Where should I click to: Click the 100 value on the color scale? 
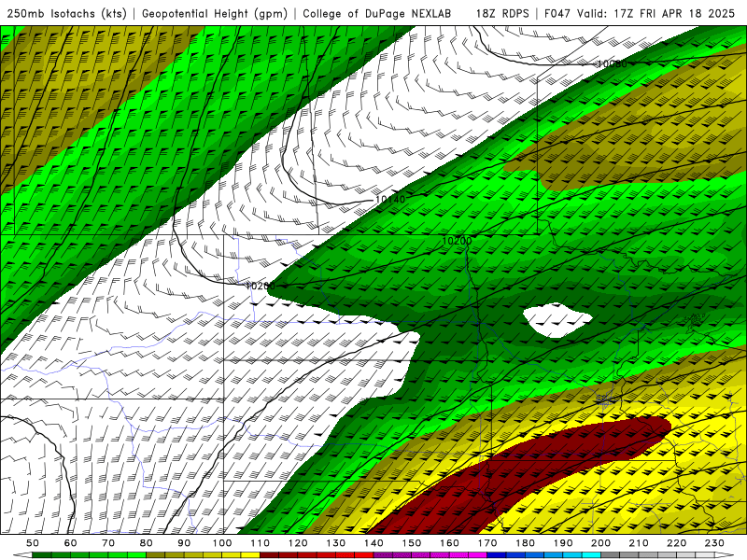pyautogui.click(x=222, y=543)
